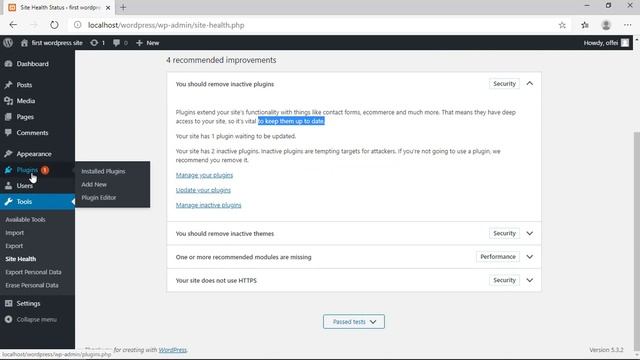Open Erase Personal Data submenu item
The height and width of the screenshot is (360, 640).
tap(31, 285)
